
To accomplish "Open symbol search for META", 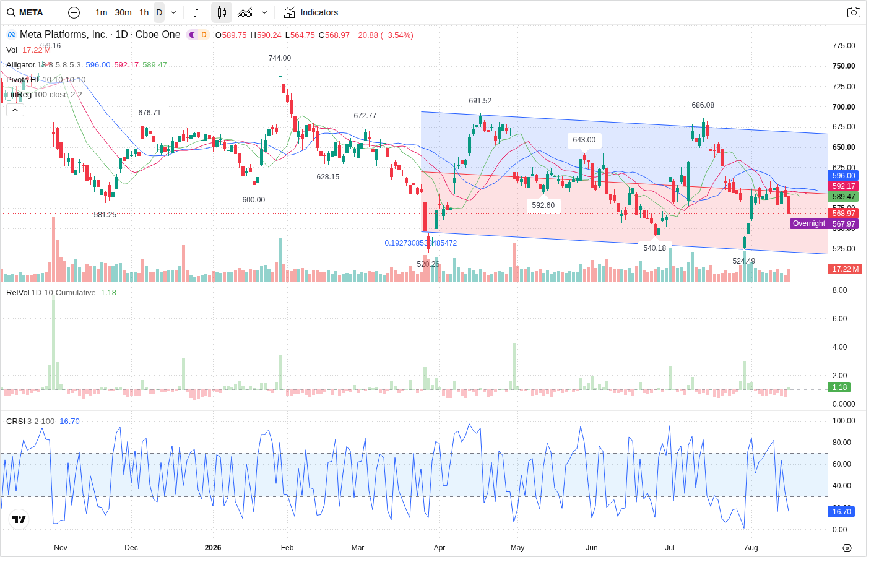I will point(25,12).
